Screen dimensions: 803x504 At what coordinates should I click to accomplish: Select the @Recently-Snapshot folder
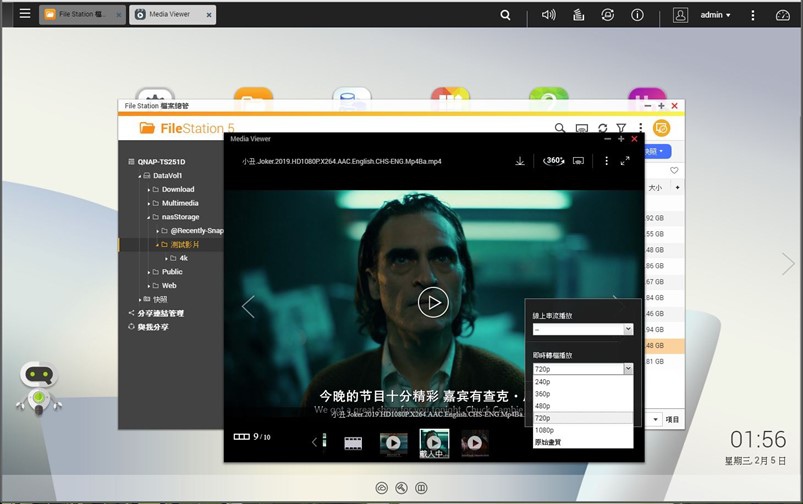pos(197,230)
